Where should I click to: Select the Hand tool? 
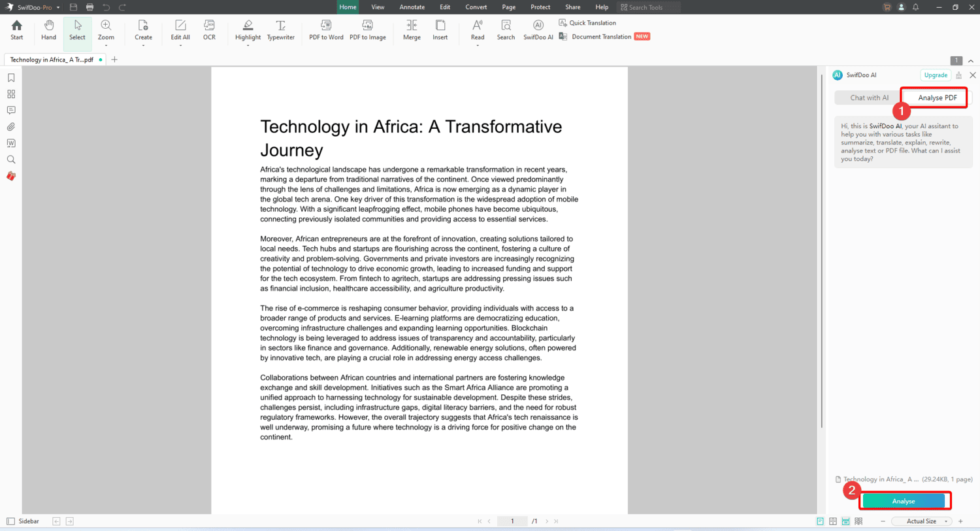[48, 29]
